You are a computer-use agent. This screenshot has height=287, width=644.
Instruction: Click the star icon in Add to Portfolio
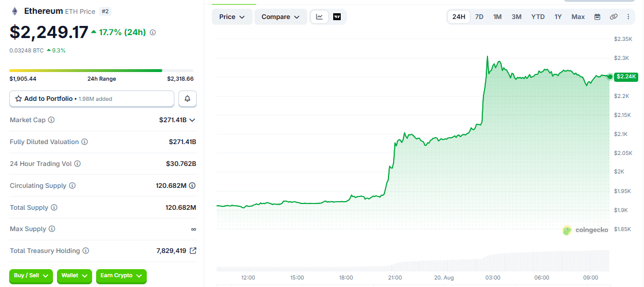click(18, 99)
